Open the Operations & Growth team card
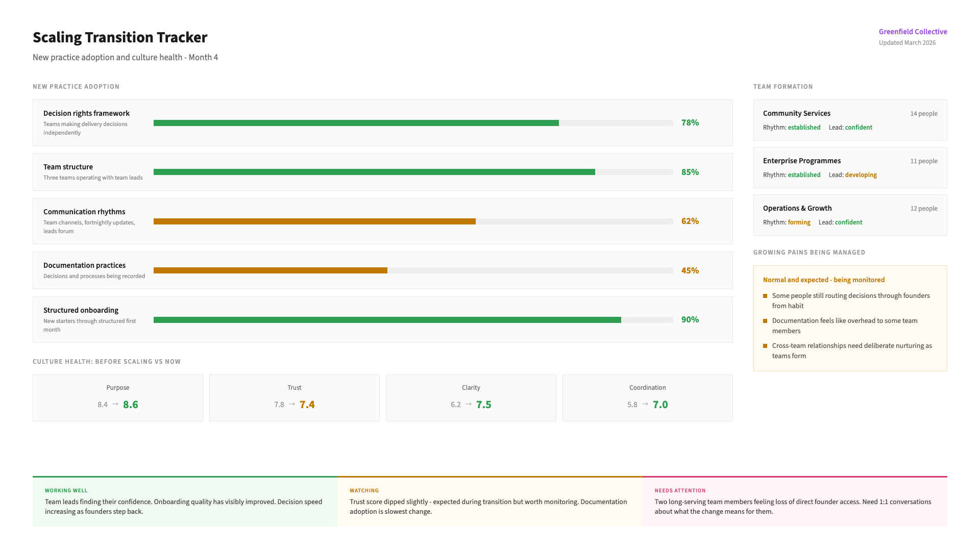 [x=850, y=215]
